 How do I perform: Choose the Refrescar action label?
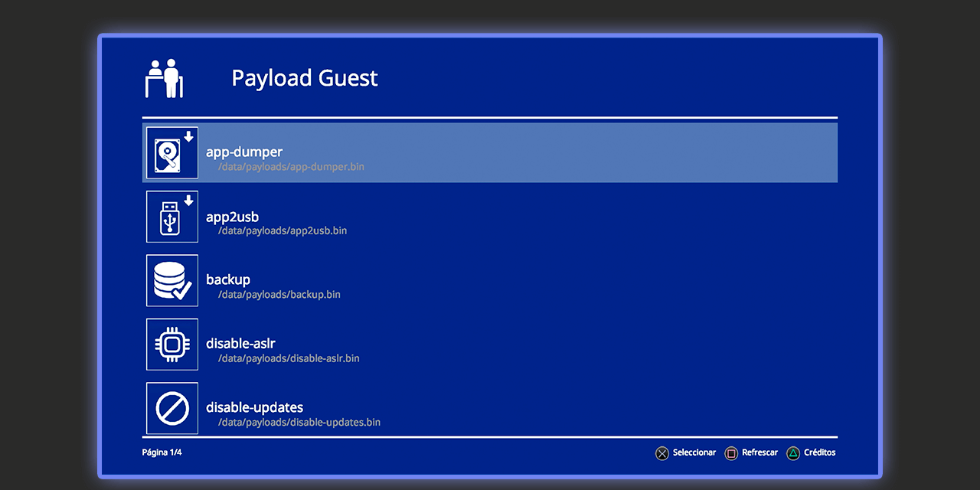pyautogui.click(x=760, y=452)
